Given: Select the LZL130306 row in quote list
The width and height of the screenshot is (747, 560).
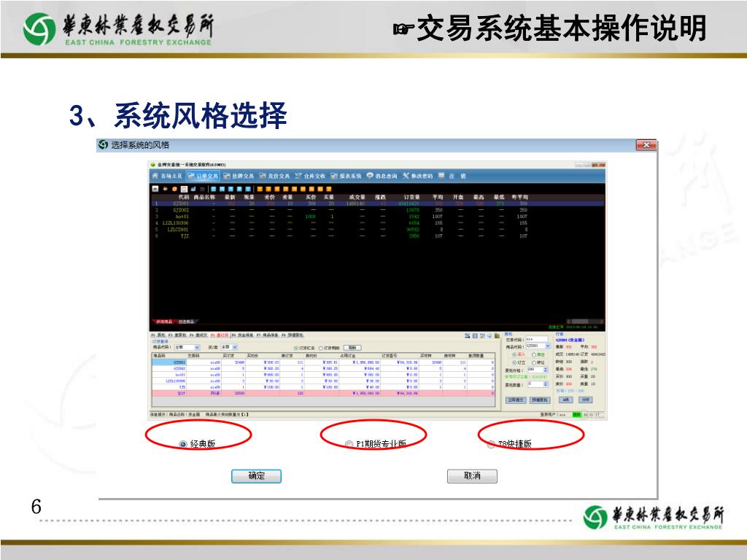Looking at the screenshot, I should (377, 223).
